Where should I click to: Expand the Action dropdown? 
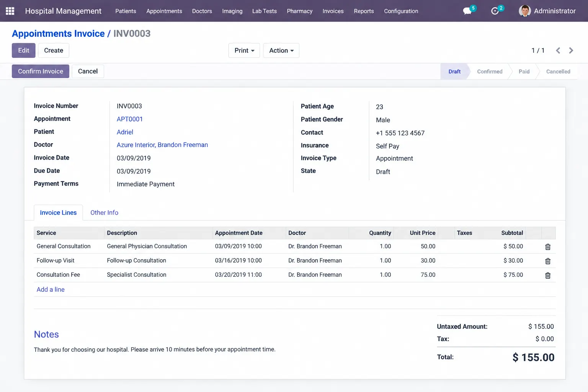(x=281, y=51)
